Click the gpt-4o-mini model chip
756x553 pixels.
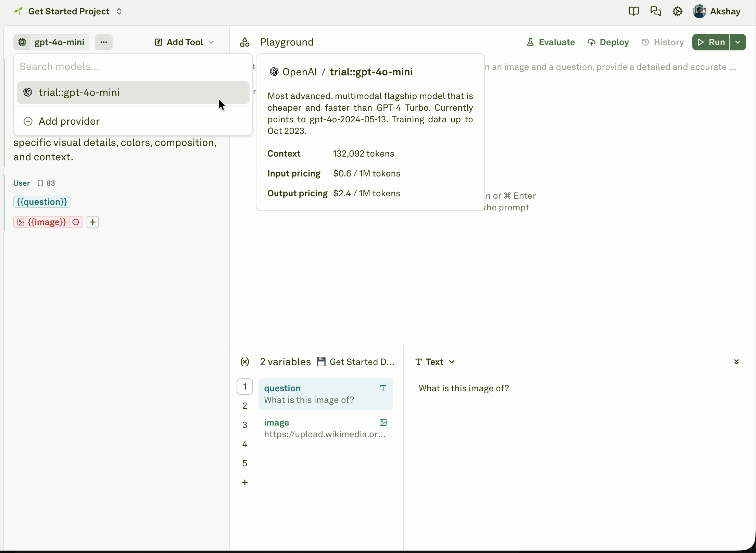52,42
